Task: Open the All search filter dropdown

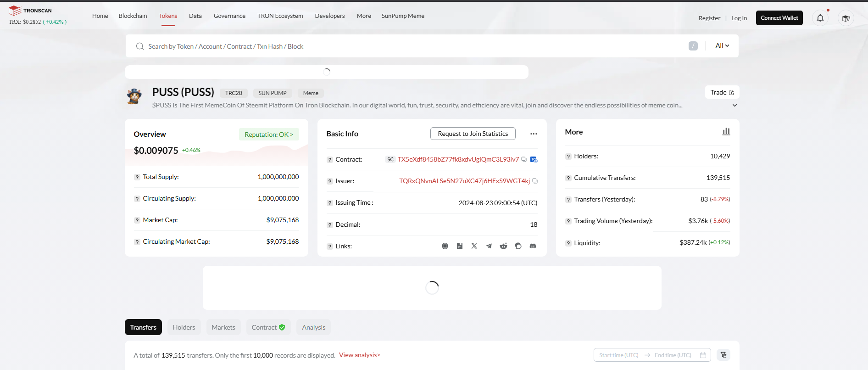Action: coord(722,46)
